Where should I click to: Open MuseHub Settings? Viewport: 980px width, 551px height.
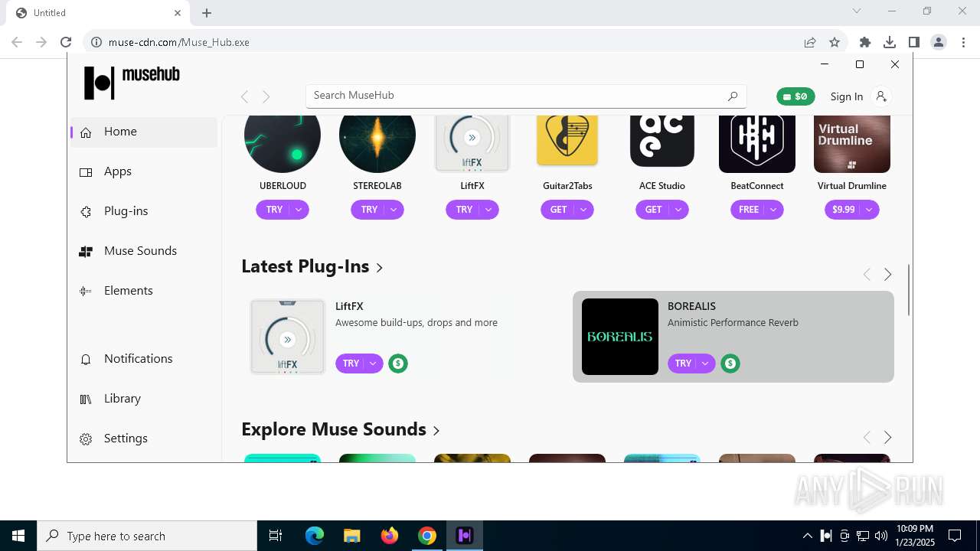pyautogui.click(x=145, y=439)
